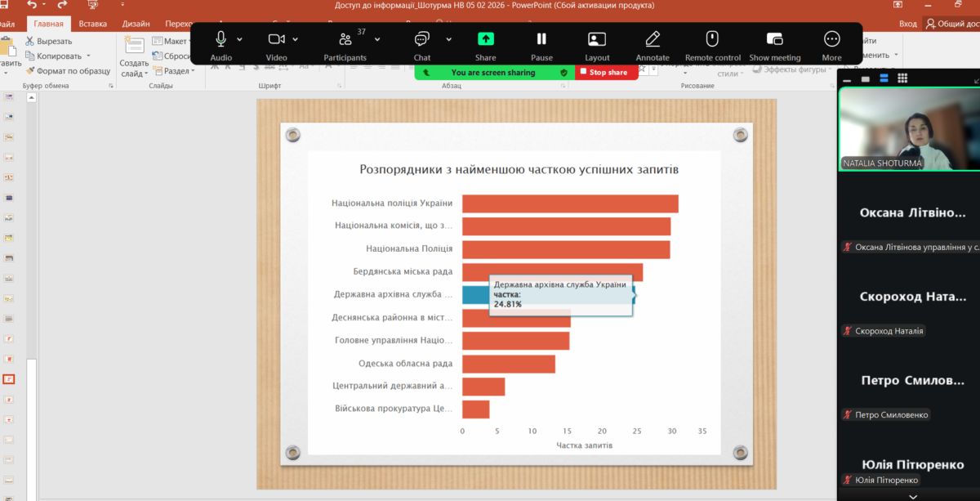Mute microphone with Zoom Audio button
The height and width of the screenshot is (501, 980).
[220, 39]
